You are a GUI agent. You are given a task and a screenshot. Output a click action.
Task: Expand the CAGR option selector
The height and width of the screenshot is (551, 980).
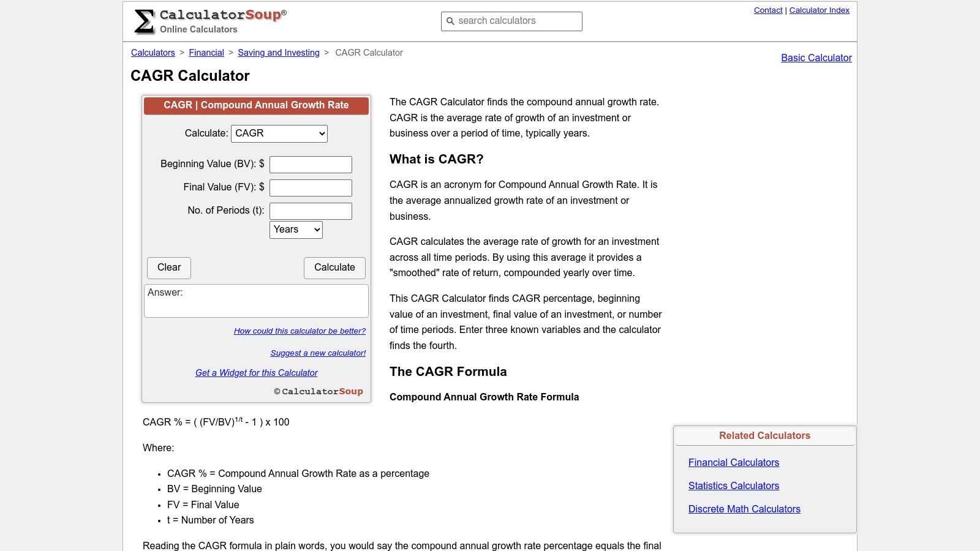279,133
